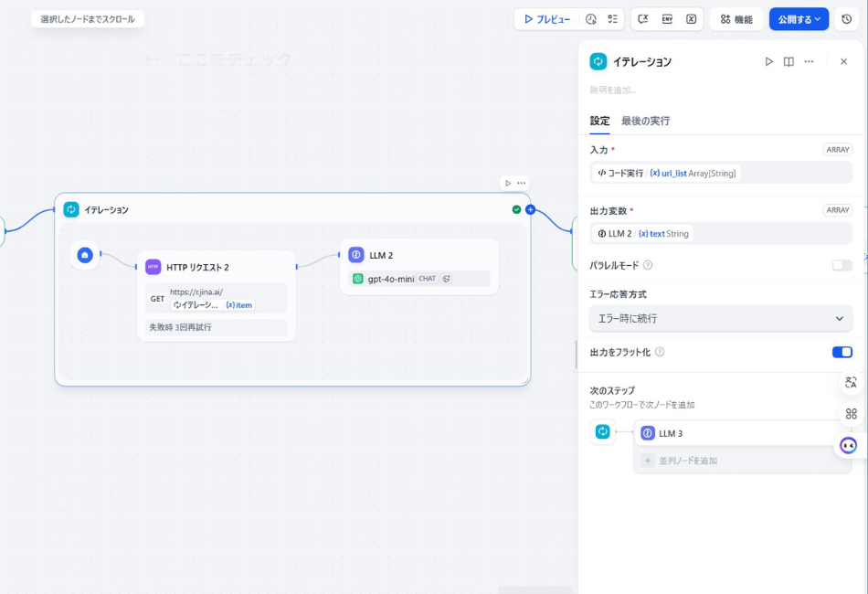
Task: Enable the パラレルモード toggle
Action: (842, 265)
